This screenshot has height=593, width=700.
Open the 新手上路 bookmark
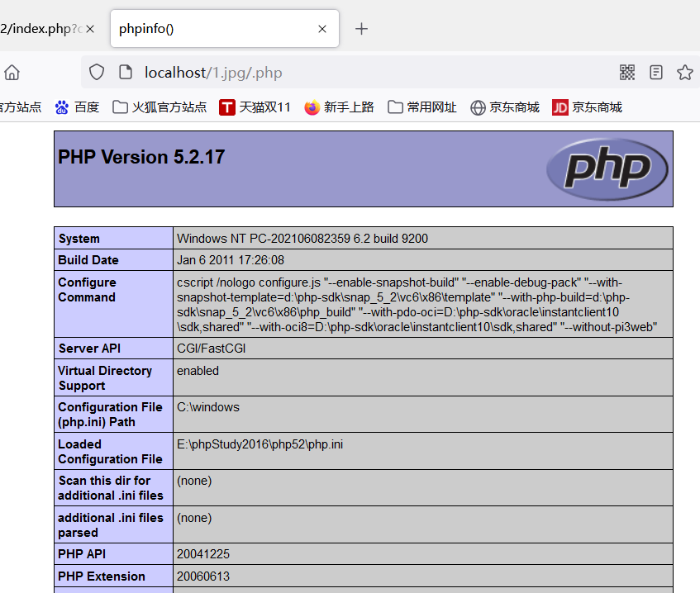pos(339,107)
